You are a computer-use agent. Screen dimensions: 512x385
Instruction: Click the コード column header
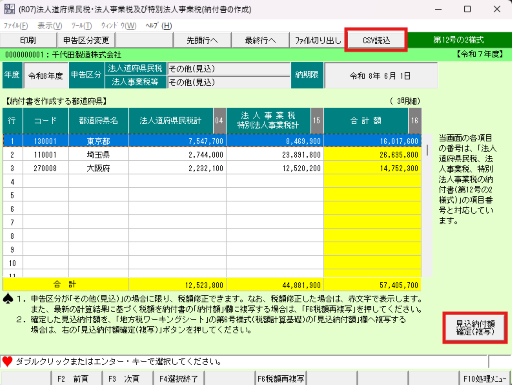[45, 121]
